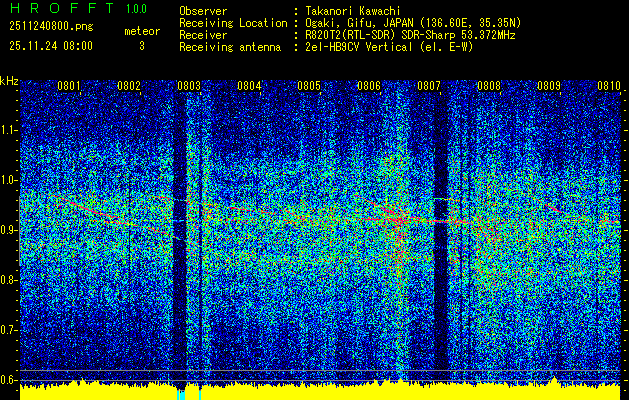Select the filename 2511240800.png
629x400 pixels.
click(x=51, y=26)
